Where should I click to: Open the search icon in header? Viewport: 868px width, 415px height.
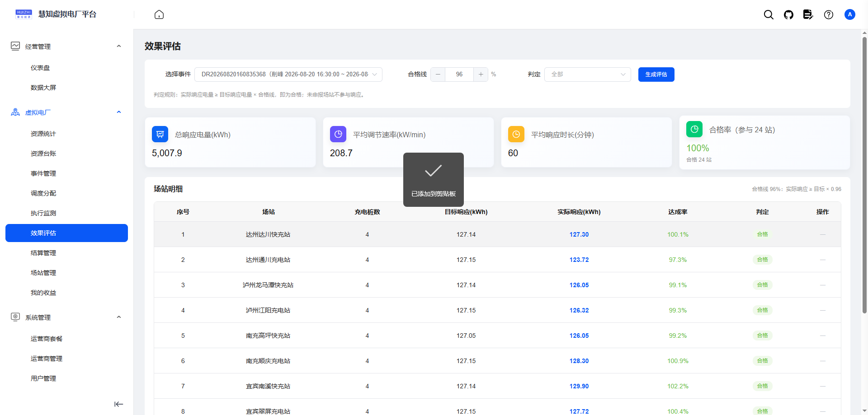pyautogui.click(x=769, y=14)
